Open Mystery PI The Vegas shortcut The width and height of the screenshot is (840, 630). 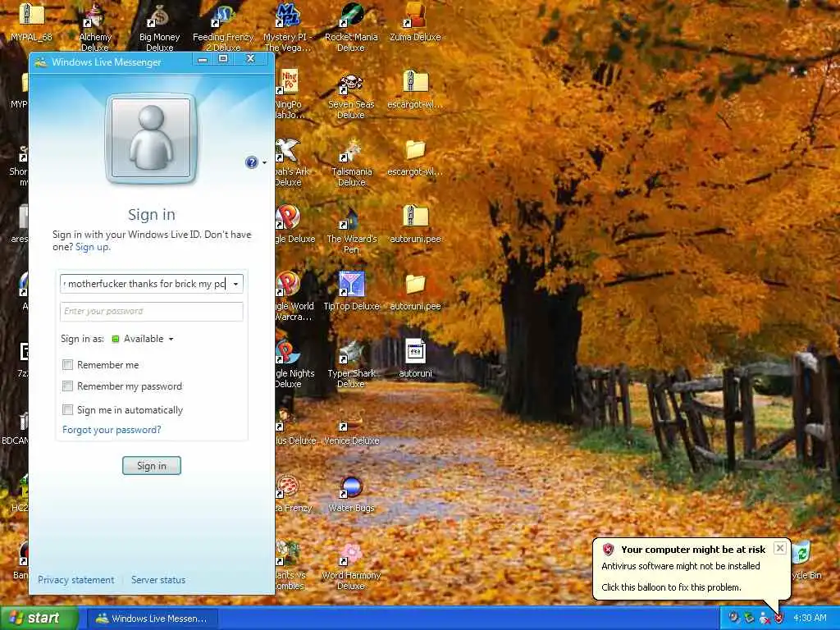pyautogui.click(x=287, y=16)
